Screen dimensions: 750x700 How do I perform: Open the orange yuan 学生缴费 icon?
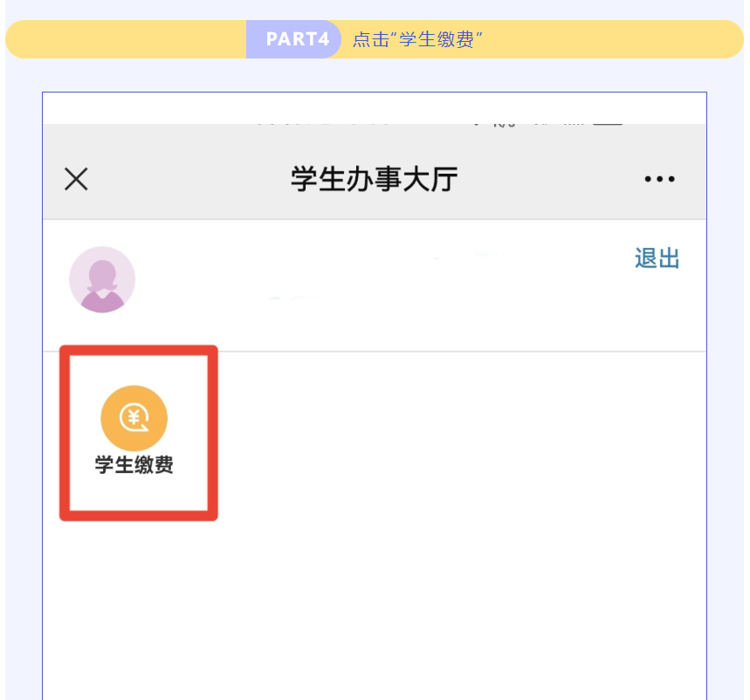click(134, 418)
